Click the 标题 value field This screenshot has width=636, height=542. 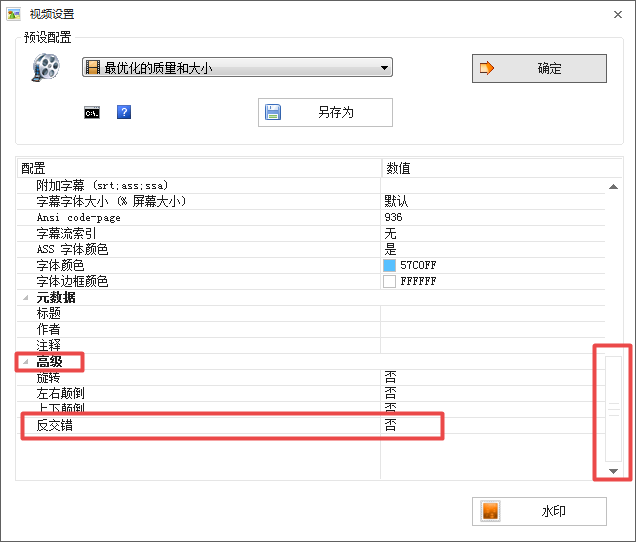(x=490, y=313)
